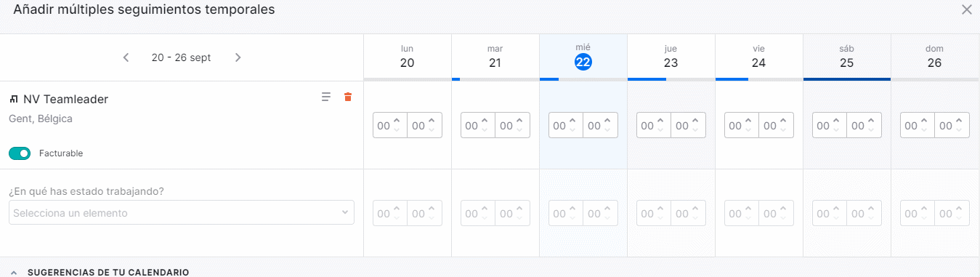Open the NV Teamleader description lines icon
The height and width of the screenshot is (277, 980).
(x=326, y=97)
